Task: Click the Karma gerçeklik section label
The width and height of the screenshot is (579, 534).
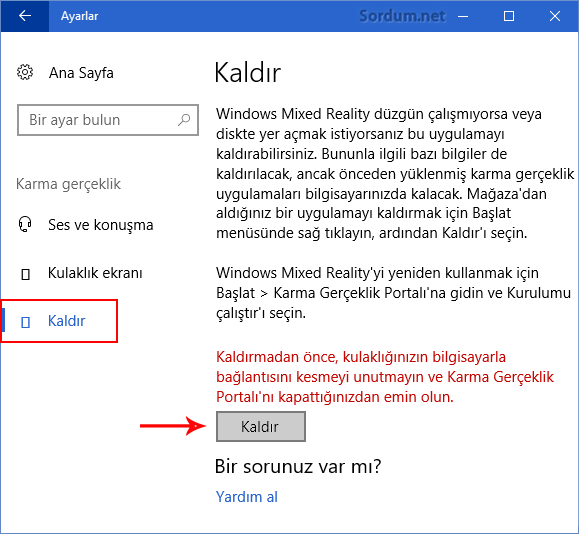Action: [68, 184]
